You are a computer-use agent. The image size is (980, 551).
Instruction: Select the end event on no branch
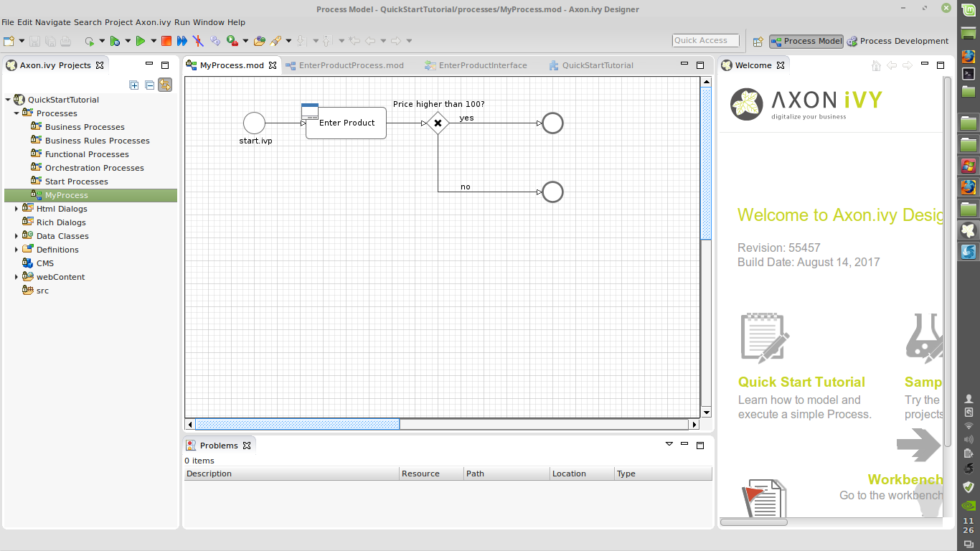[x=552, y=192]
